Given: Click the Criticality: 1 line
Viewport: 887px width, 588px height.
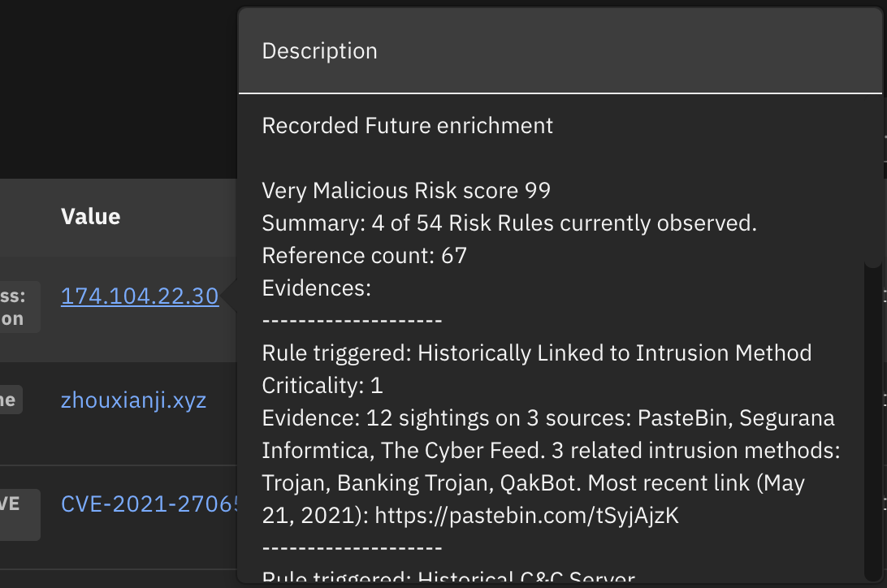Looking at the screenshot, I should point(322,386).
